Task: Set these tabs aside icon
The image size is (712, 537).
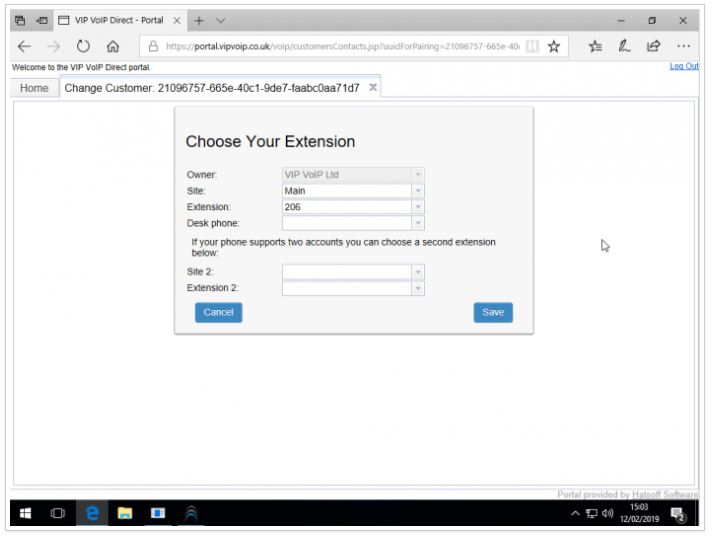Action: (42, 20)
